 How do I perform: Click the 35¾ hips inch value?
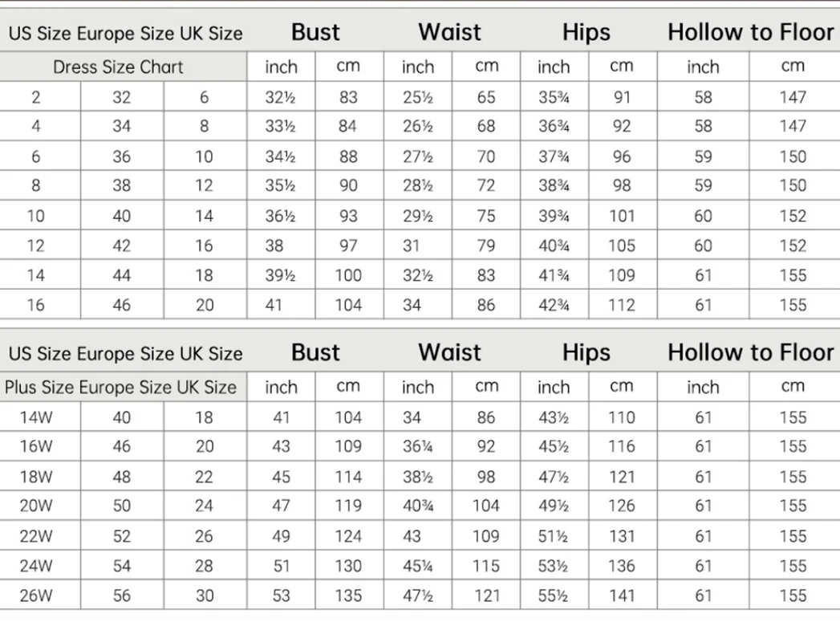(x=554, y=98)
